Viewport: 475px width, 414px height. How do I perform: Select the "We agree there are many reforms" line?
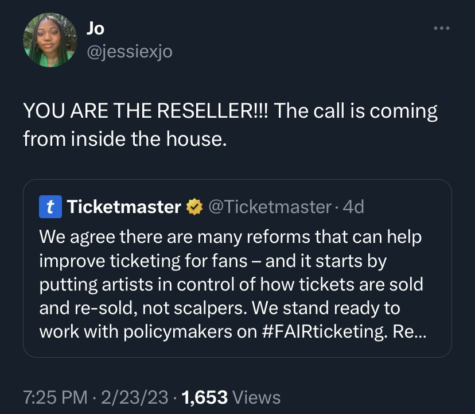231,237
